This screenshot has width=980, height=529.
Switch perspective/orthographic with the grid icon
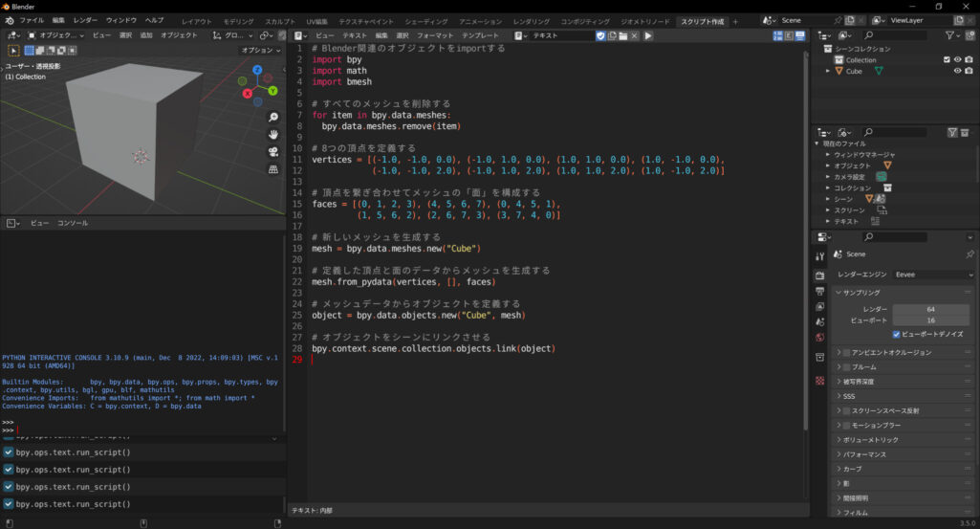[273, 169]
